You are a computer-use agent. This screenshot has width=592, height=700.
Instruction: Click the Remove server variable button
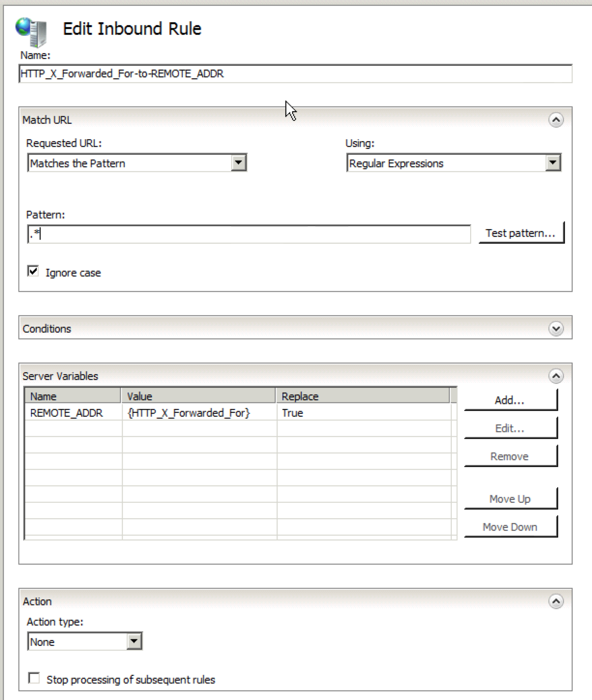[511, 456]
